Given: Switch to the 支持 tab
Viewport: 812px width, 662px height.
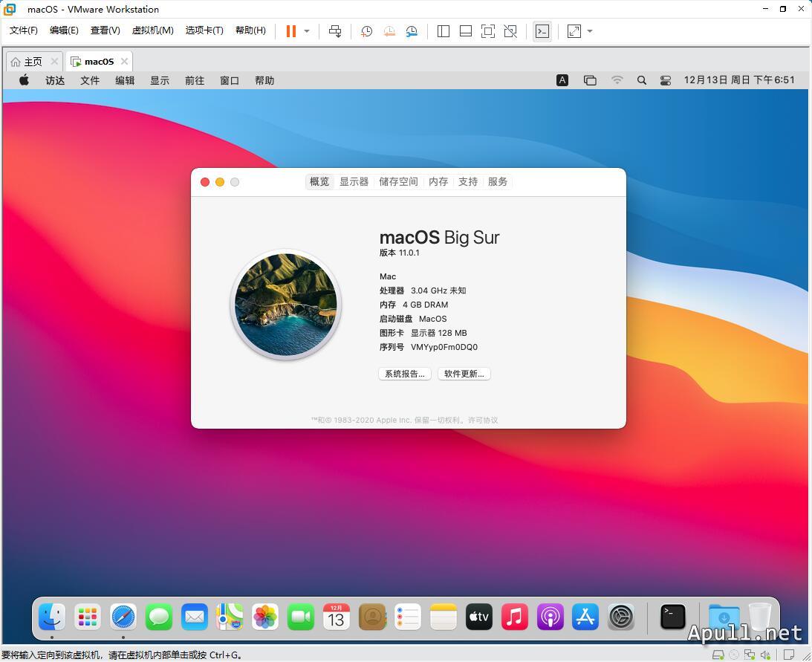Looking at the screenshot, I should click(x=467, y=182).
